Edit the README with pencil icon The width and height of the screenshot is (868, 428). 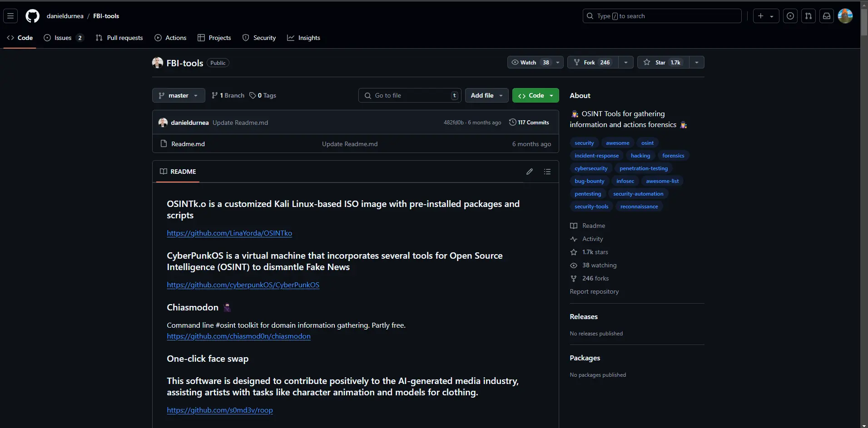pos(529,172)
